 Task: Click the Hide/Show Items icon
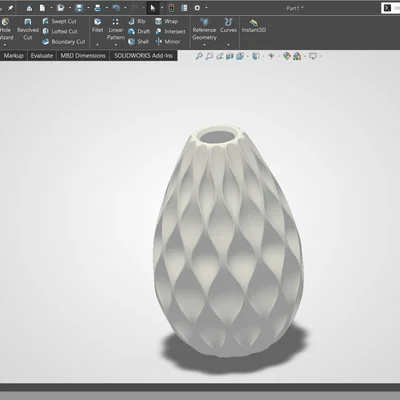point(271,56)
